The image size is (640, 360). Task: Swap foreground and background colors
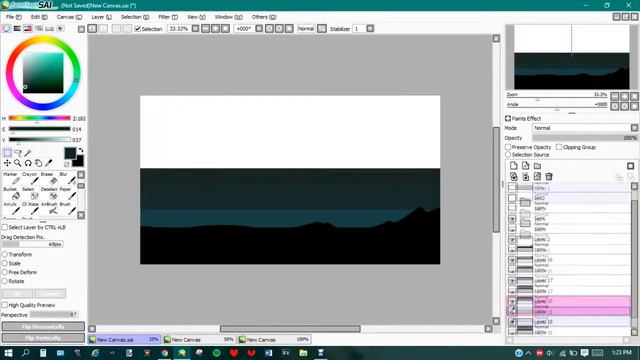(80, 150)
